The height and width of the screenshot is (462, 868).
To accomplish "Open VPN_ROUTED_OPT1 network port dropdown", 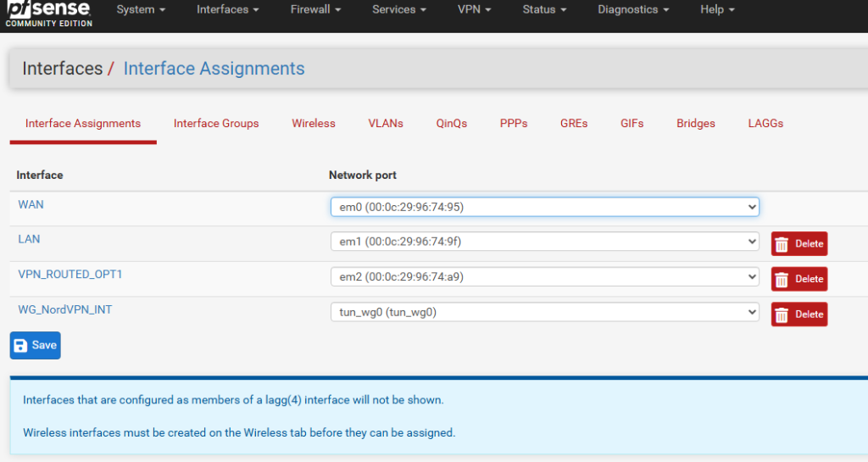I will (544, 277).
